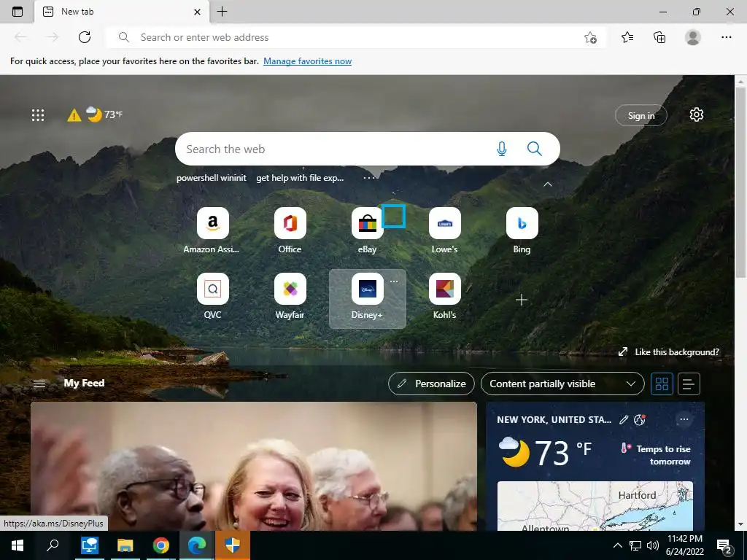Search for powershell wininit
Viewport: 747px width, 560px height.
(x=212, y=178)
